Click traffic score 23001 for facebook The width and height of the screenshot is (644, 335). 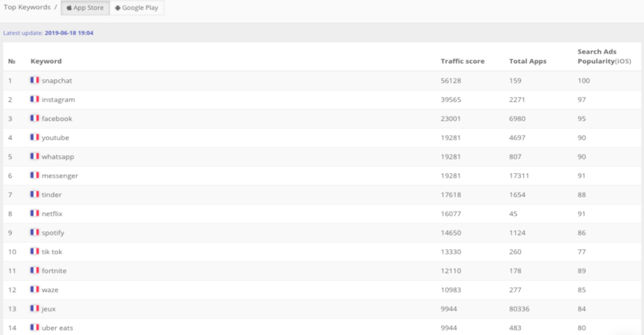point(450,119)
